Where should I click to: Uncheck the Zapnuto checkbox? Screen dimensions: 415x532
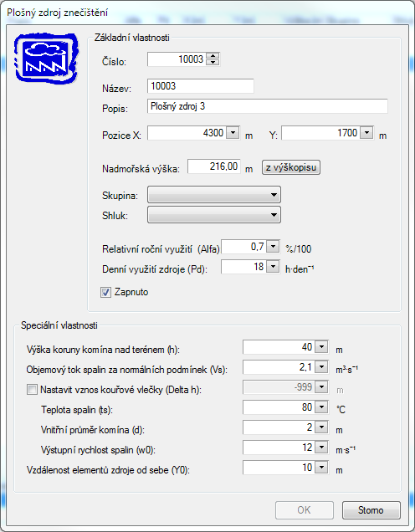tap(105, 292)
